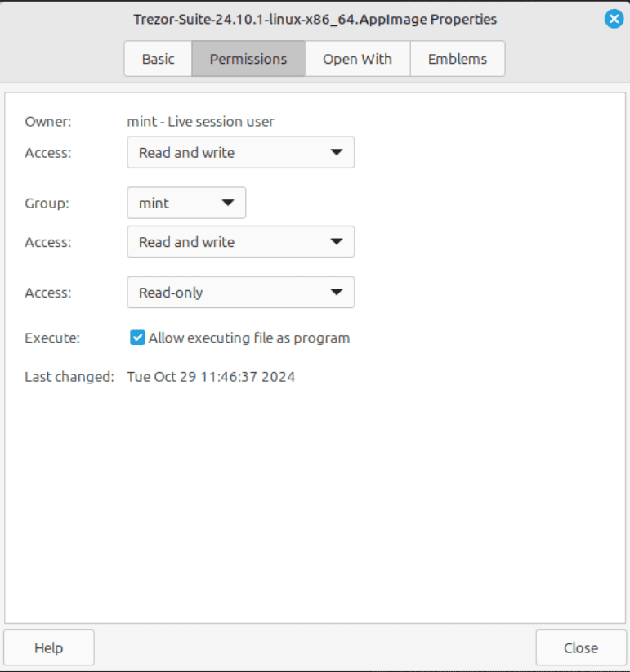Open the Group dropdown showing mint
The width and height of the screenshot is (630, 672).
click(186, 203)
